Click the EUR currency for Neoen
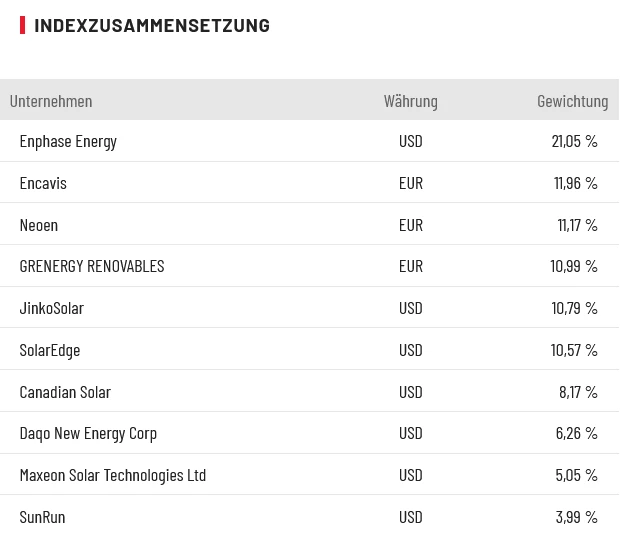Viewport: 620px width, 539px height. click(x=411, y=225)
